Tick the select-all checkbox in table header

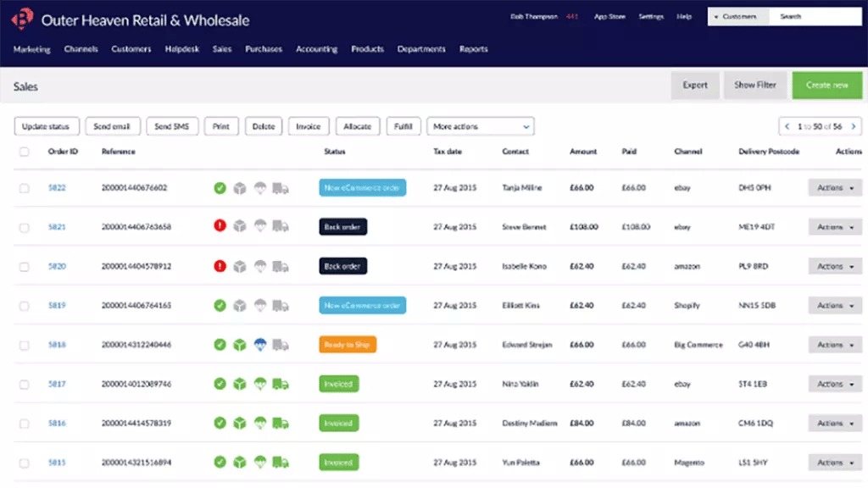pyautogui.click(x=25, y=152)
